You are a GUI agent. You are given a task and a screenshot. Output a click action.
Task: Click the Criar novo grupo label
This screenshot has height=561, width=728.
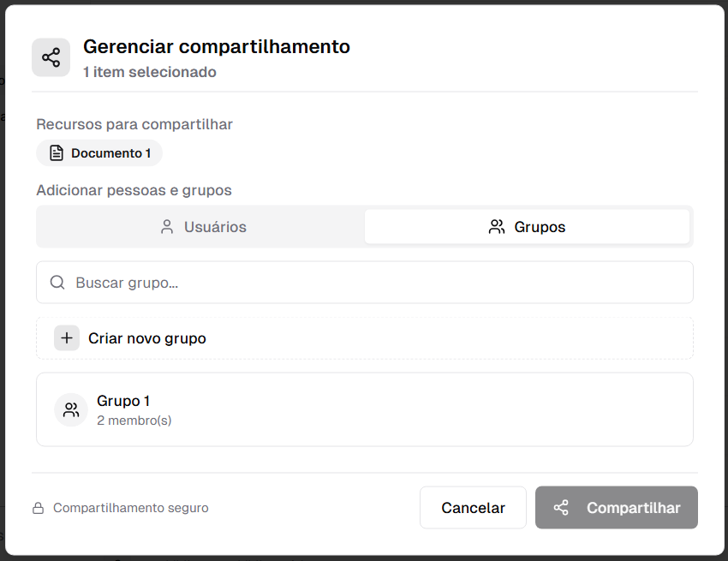coord(147,338)
